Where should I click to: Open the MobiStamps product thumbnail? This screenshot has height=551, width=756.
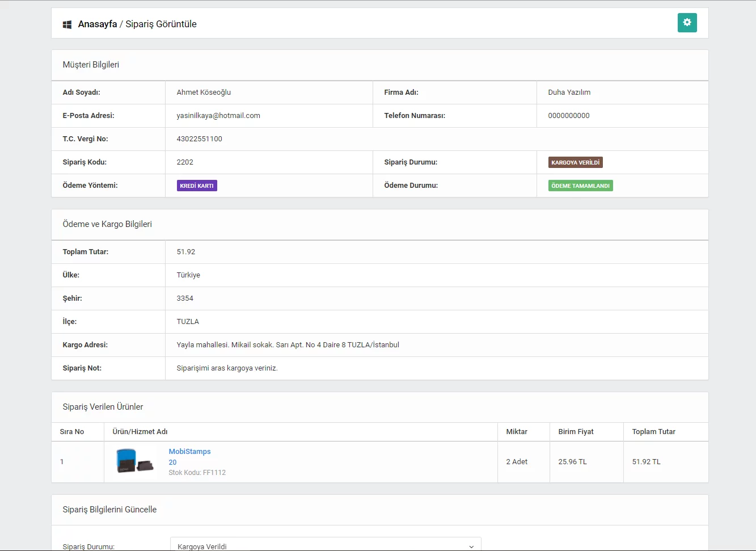(134, 461)
